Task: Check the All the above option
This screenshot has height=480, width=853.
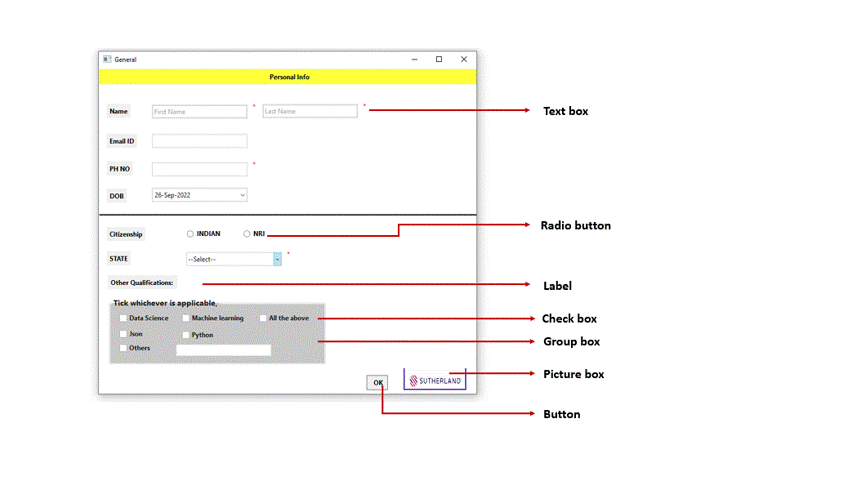Action: (x=263, y=318)
